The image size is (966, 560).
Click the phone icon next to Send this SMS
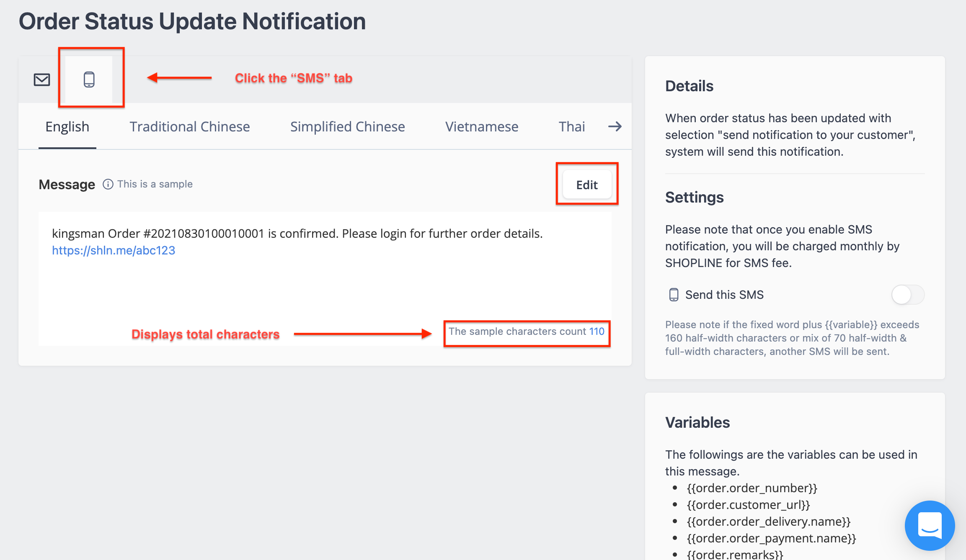(x=674, y=295)
